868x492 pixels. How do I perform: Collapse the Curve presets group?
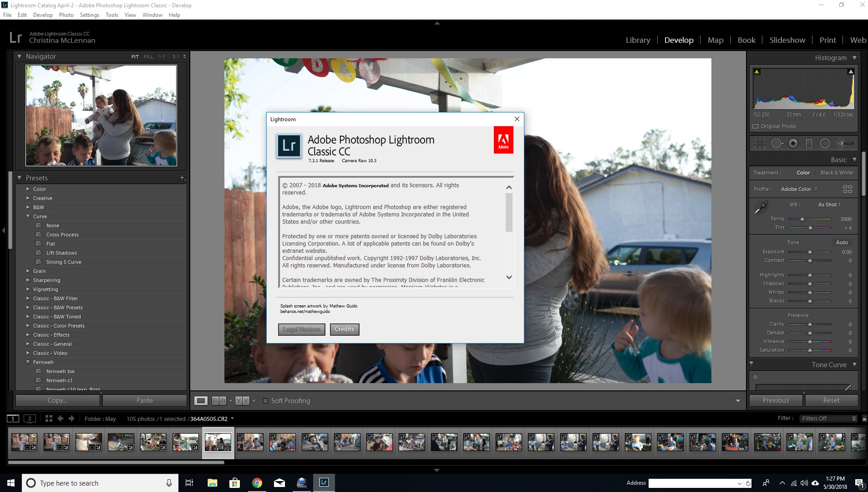point(28,216)
